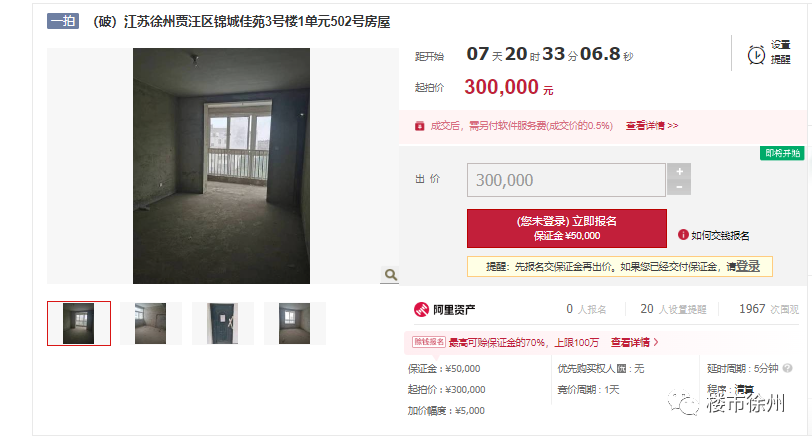Decrease bid with the minus stepper
The height and width of the screenshot is (439, 812).
(679, 187)
